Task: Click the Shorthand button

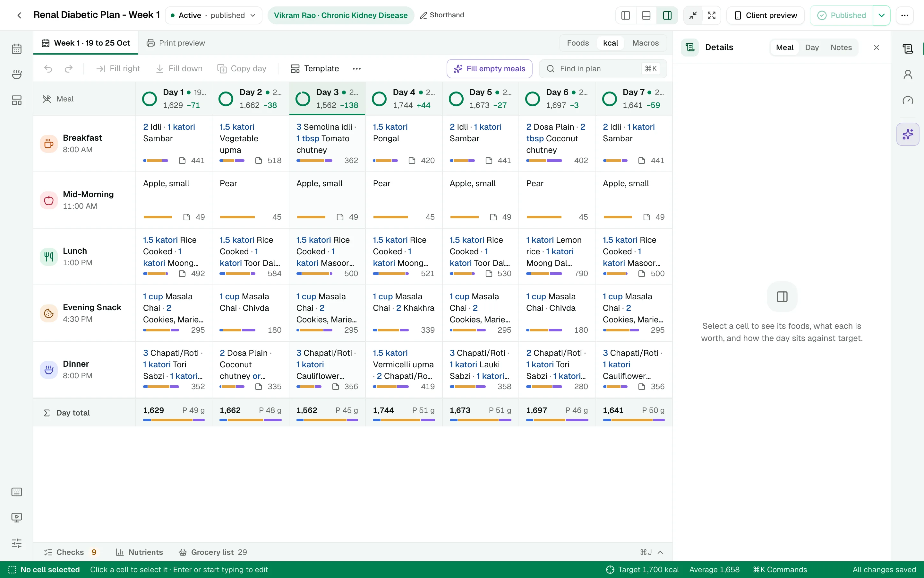Action: (x=442, y=15)
